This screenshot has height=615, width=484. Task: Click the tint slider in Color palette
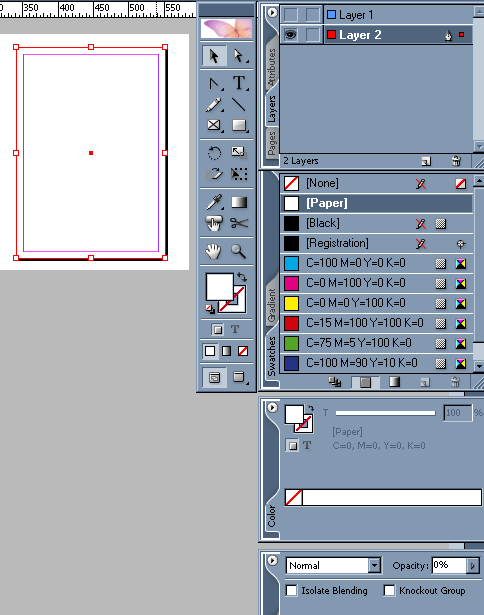tap(386, 413)
